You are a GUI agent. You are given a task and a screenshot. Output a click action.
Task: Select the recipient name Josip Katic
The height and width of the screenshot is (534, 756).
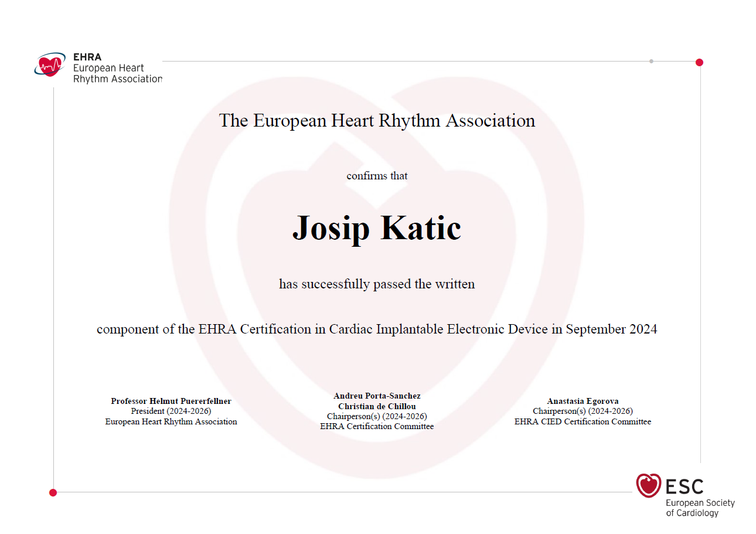point(377,227)
